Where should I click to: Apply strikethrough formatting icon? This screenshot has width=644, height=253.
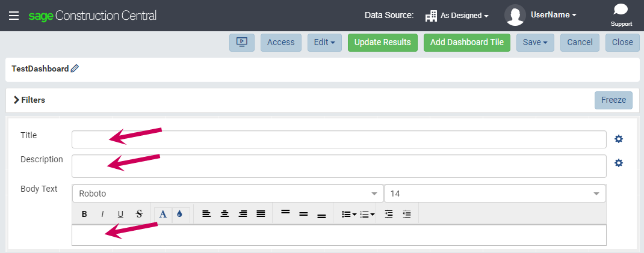click(139, 214)
